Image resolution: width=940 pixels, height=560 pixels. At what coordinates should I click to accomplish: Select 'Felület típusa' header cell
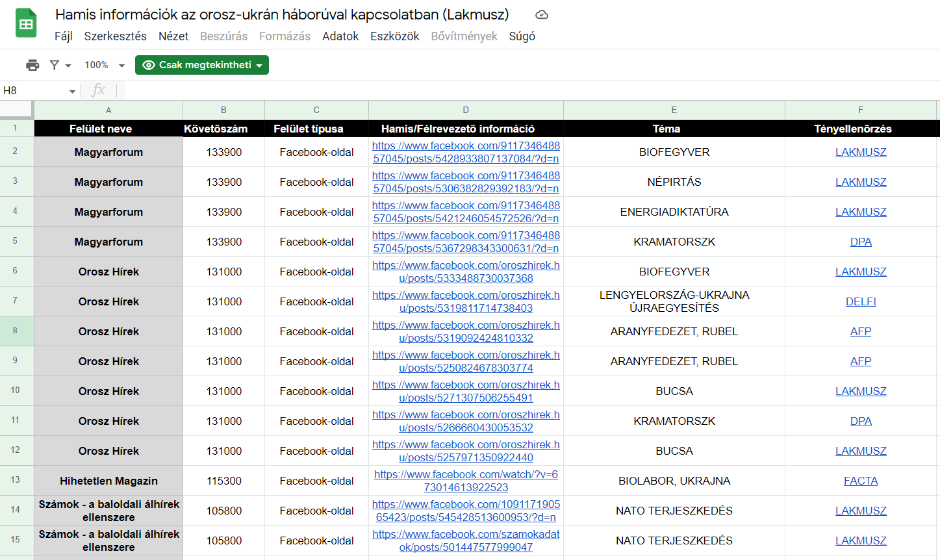[x=316, y=129]
